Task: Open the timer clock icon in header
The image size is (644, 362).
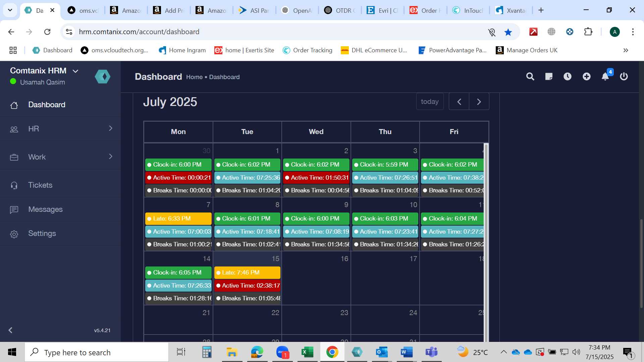Action: tap(568, 76)
